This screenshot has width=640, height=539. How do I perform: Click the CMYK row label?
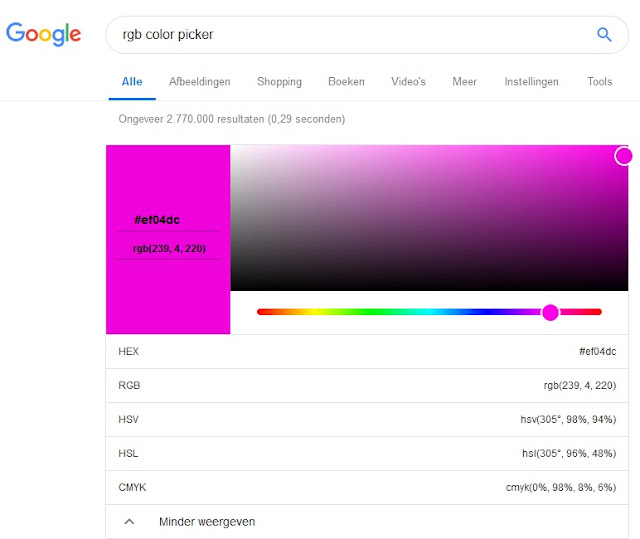132,488
